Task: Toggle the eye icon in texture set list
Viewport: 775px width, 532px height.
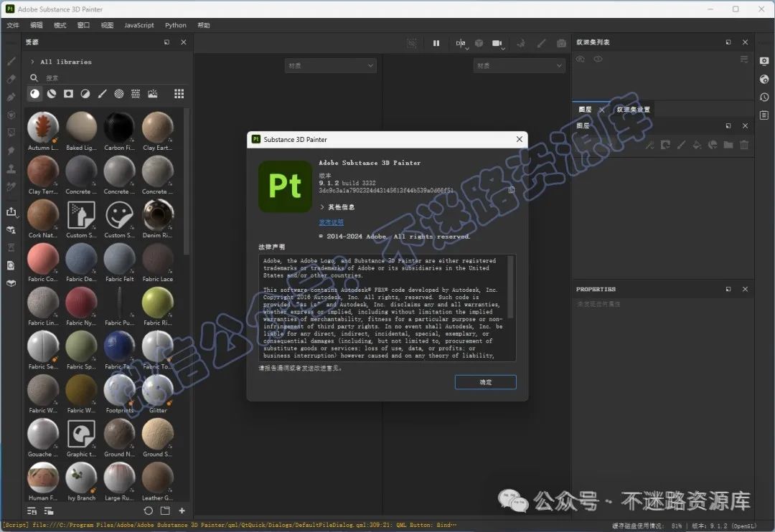Action: pos(598,60)
